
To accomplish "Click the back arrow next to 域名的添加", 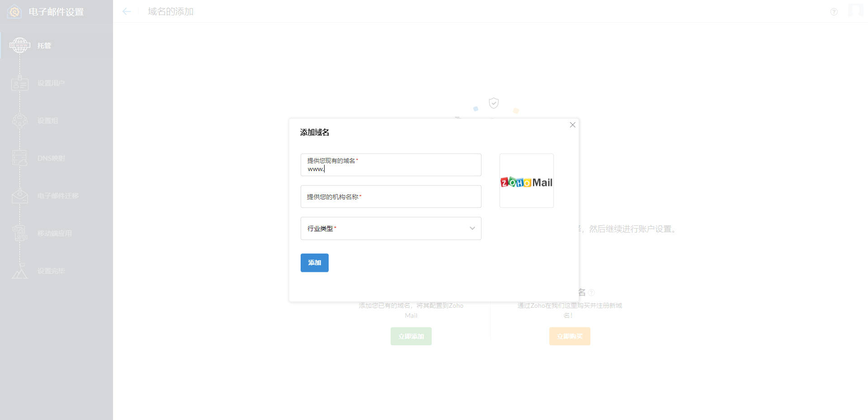I will tap(127, 12).
